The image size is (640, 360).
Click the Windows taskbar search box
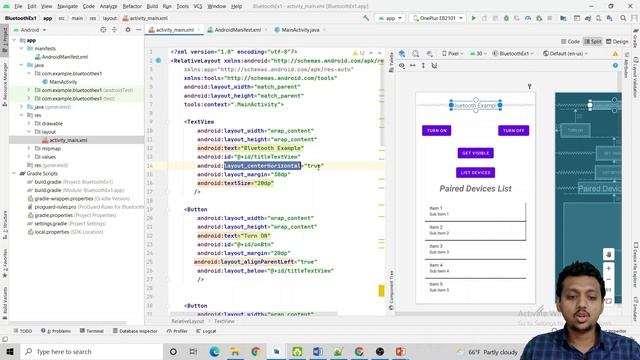pyautogui.click(x=92, y=351)
